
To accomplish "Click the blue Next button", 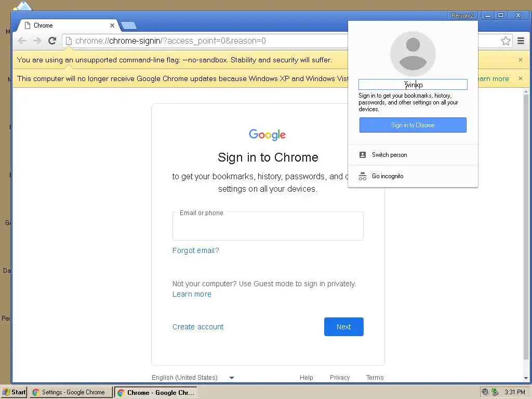I will [344, 327].
